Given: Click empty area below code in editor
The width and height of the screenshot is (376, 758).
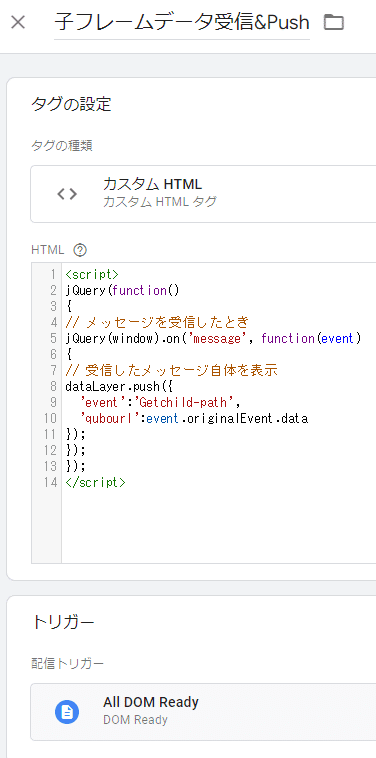Looking at the screenshot, I should pyautogui.click(x=217, y=527).
